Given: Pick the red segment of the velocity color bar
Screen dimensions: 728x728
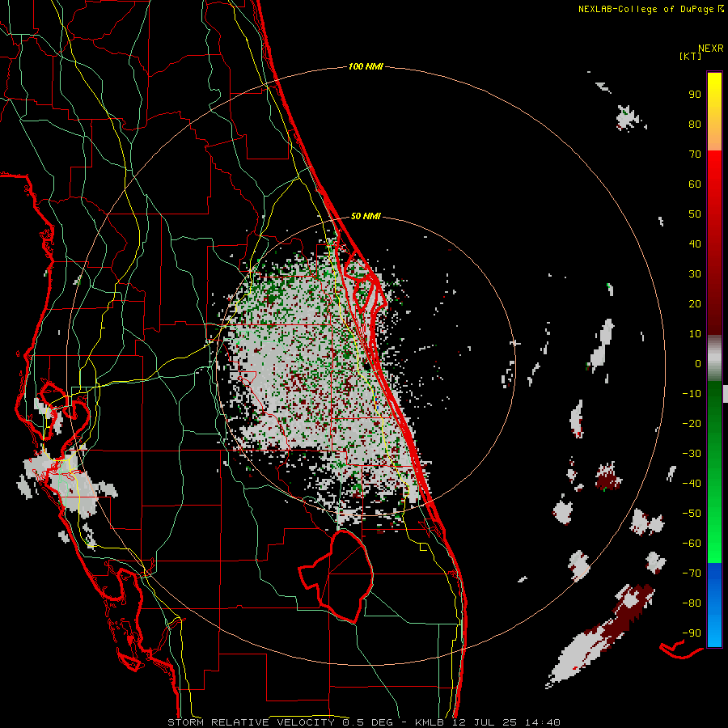Looking at the screenshot, I should (714, 243).
